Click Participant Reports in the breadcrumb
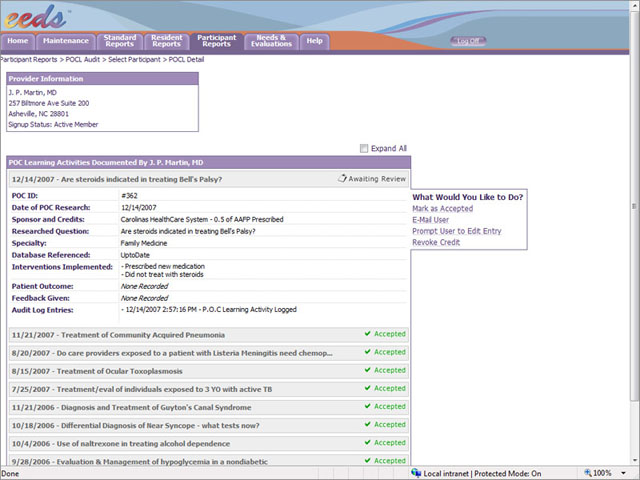Image resolution: width=640 pixels, height=480 pixels. point(29,60)
